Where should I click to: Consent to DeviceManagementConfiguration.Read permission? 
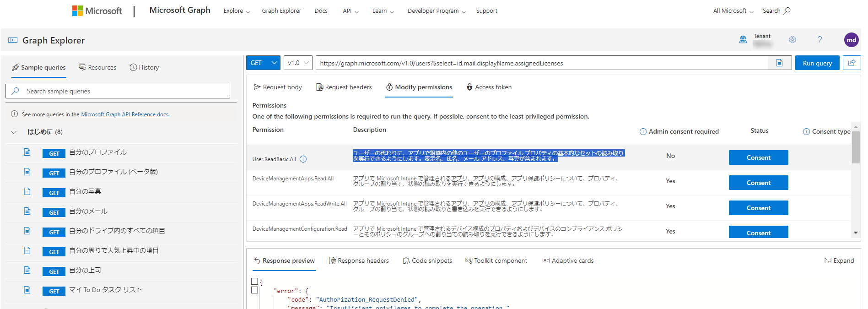click(x=758, y=232)
